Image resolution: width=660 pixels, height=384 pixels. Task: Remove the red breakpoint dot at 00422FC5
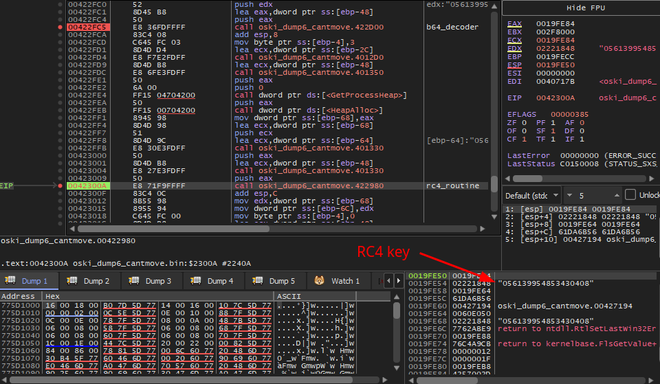coord(60,27)
